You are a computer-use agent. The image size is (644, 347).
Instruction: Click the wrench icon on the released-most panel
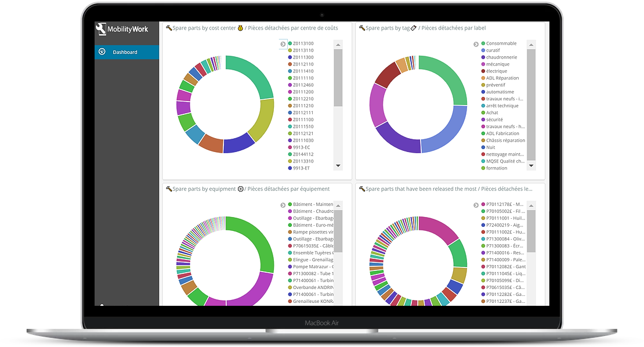[362, 189]
